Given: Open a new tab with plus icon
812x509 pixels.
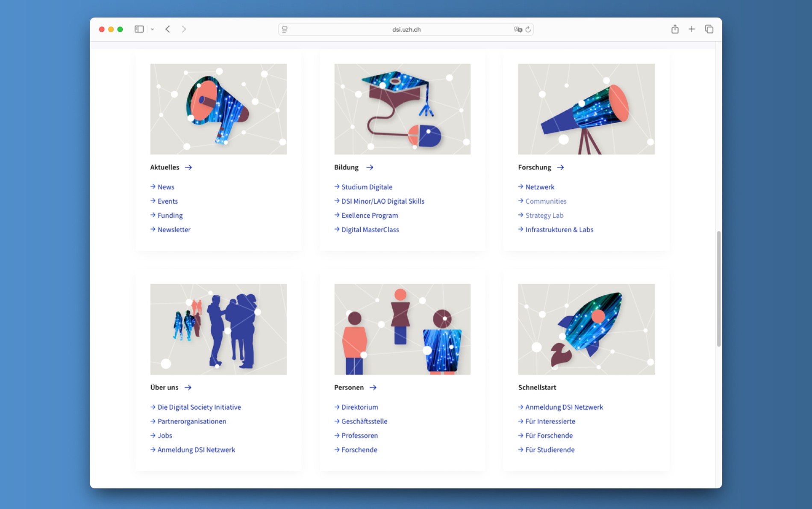Looking at the screenshot, I should [x=691, y=29].
